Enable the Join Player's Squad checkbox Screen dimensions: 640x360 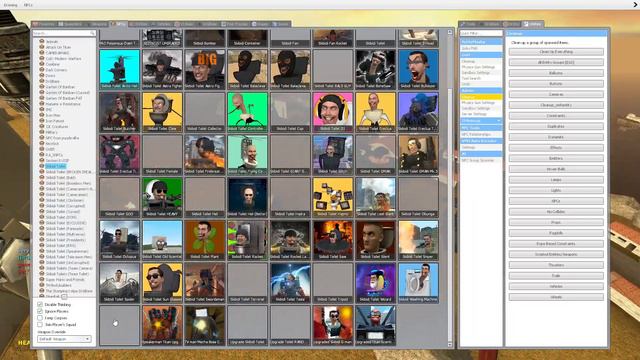pyautogui.click(x=40, y=324)
